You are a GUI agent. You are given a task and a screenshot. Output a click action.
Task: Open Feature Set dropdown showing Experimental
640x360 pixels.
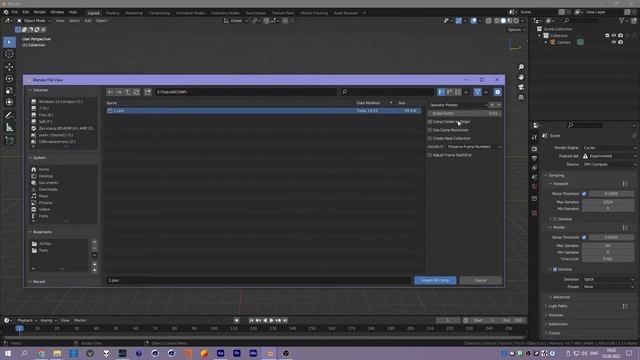tap(609, 156)
